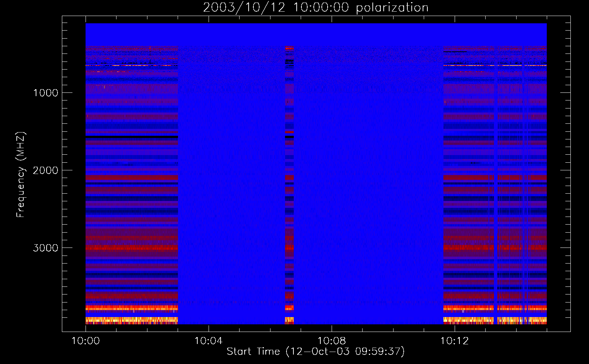Click the 'Start Time (12-Oct-03 09:59:37)' label
The image size is (589, 364).
coord(316,352)
